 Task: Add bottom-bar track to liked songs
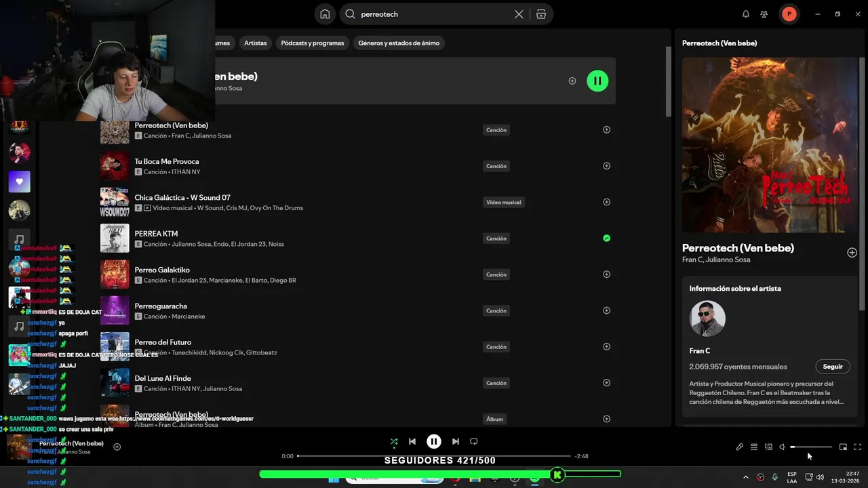pyautogui.click(x=117, y=447)
